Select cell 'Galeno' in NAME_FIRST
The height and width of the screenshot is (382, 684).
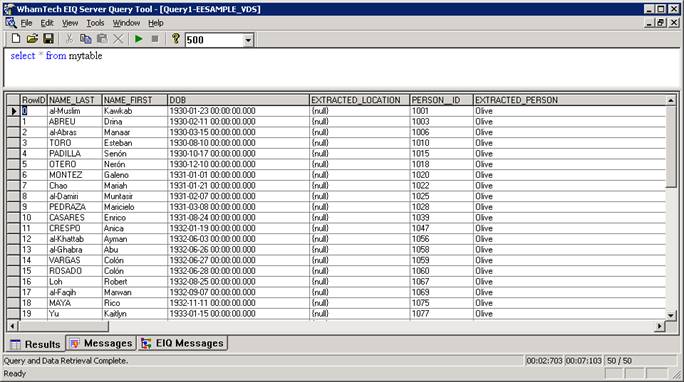[134, 175]
